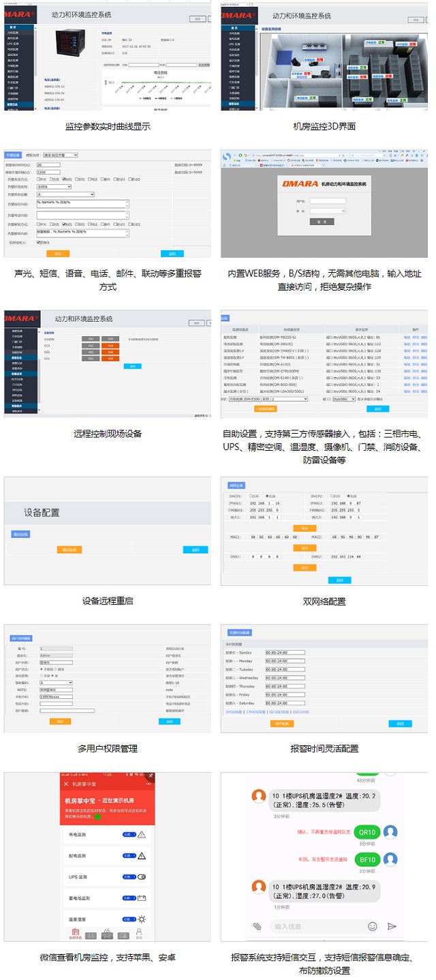
Task: Select the 网络设置 blue tab
Action: (236, 486)
